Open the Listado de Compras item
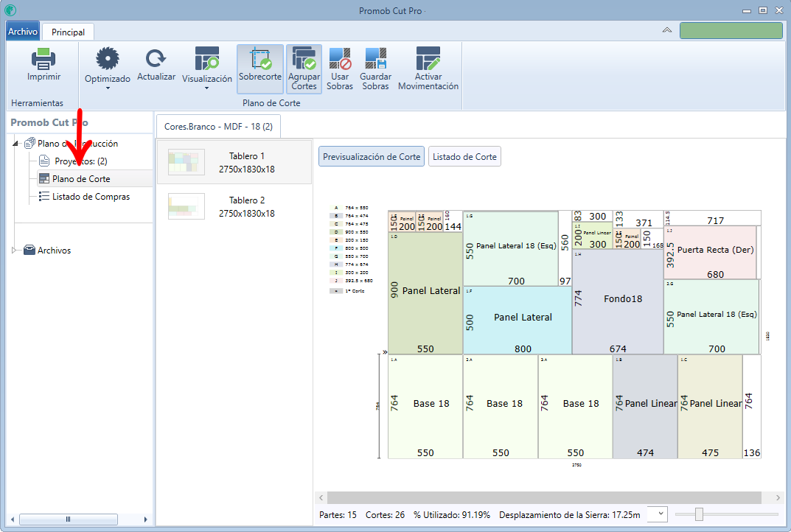Image resolution: width=791 pixels, height=532 pixels. point(91,197)
